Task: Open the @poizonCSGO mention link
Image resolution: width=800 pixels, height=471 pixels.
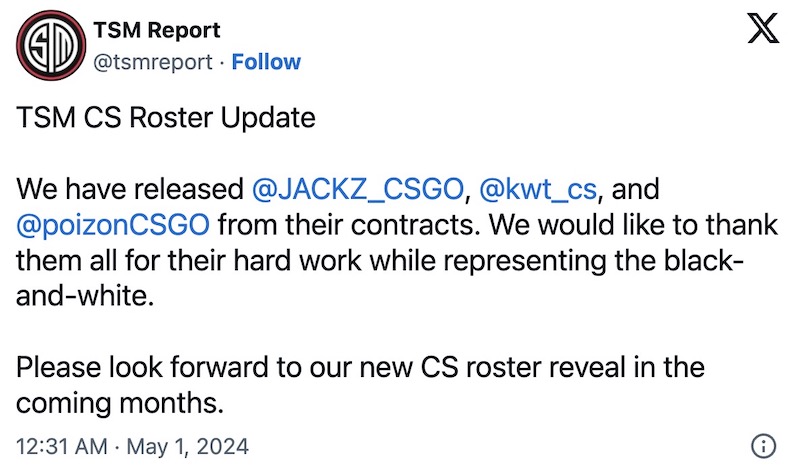Action: click(x=113, y=225)
